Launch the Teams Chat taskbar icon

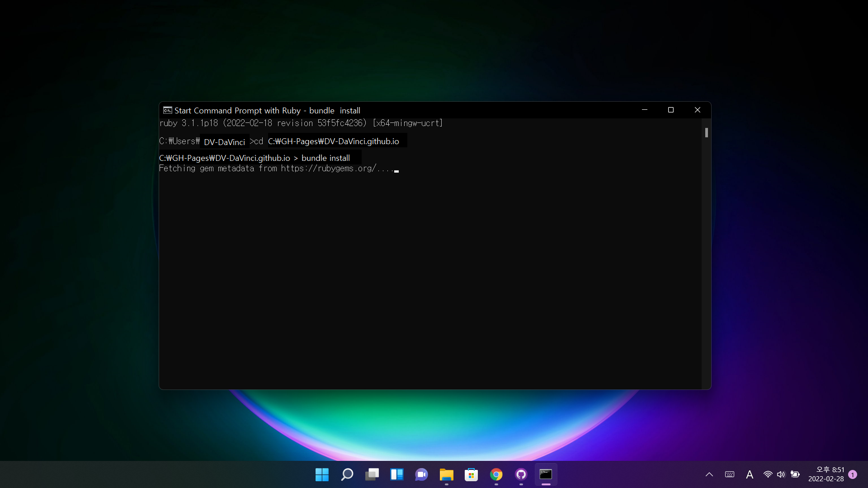(421, 474)
